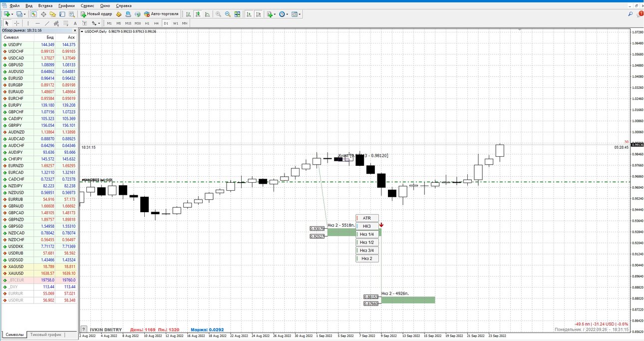Toggle the ATR indicator button on chart
This screenshot has height=341, width=644.
[367, 218]
